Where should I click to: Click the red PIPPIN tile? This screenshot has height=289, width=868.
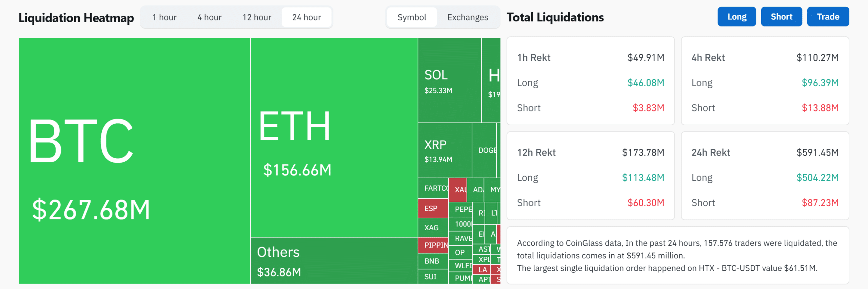(x=433, y=245)
